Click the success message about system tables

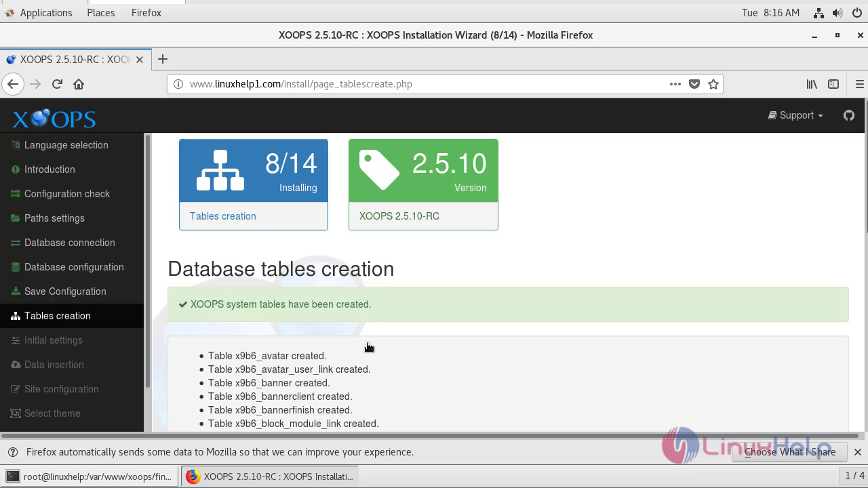click(x=281, y=304)
